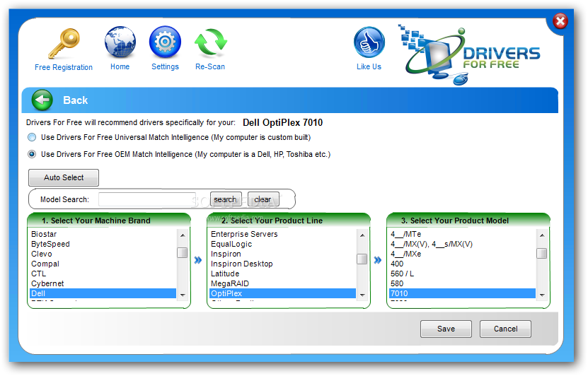Select Dell in brand list

(x=103, y=293)
